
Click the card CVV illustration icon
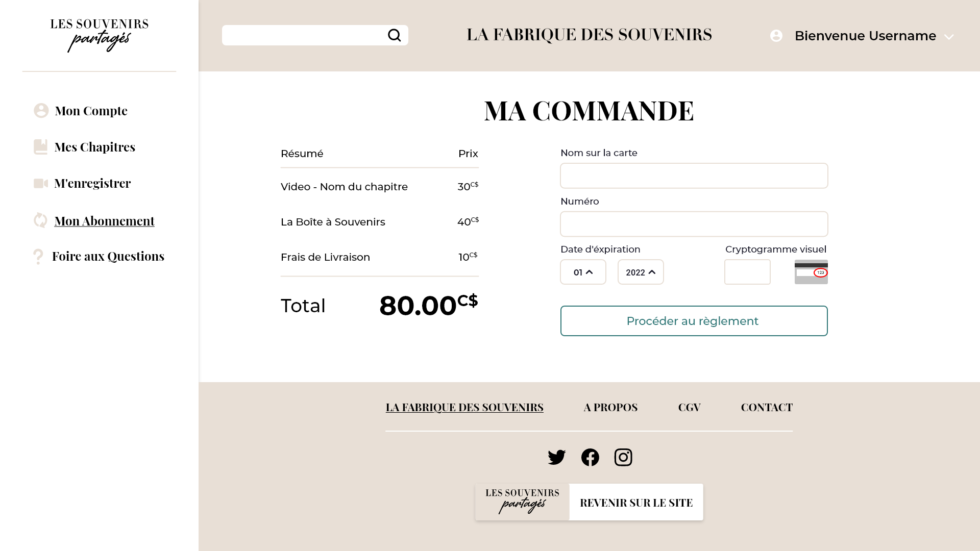811,272
